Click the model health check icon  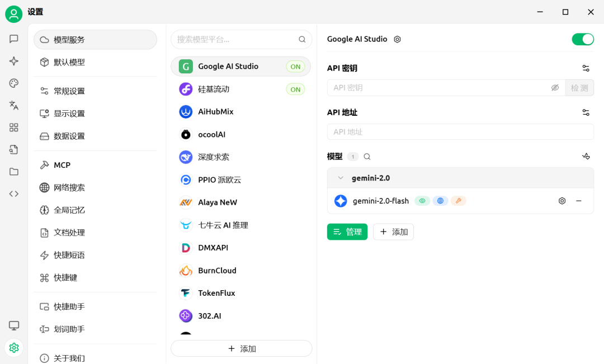586,157
